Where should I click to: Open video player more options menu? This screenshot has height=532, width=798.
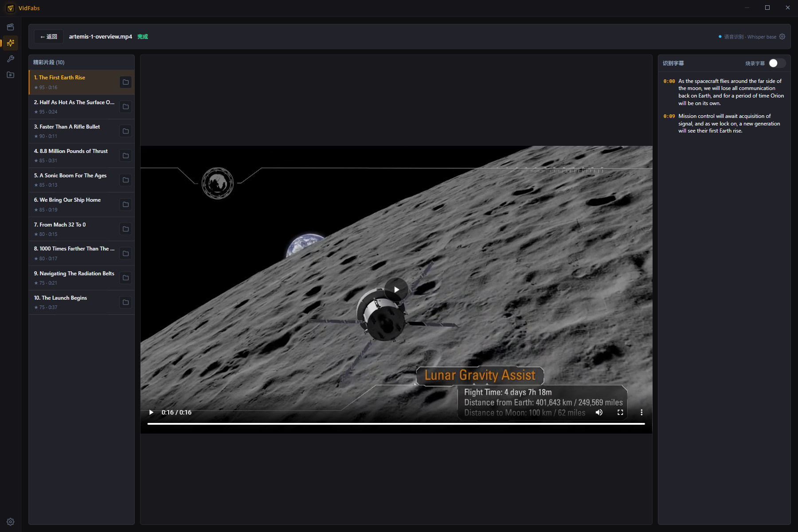click(642, 412)
